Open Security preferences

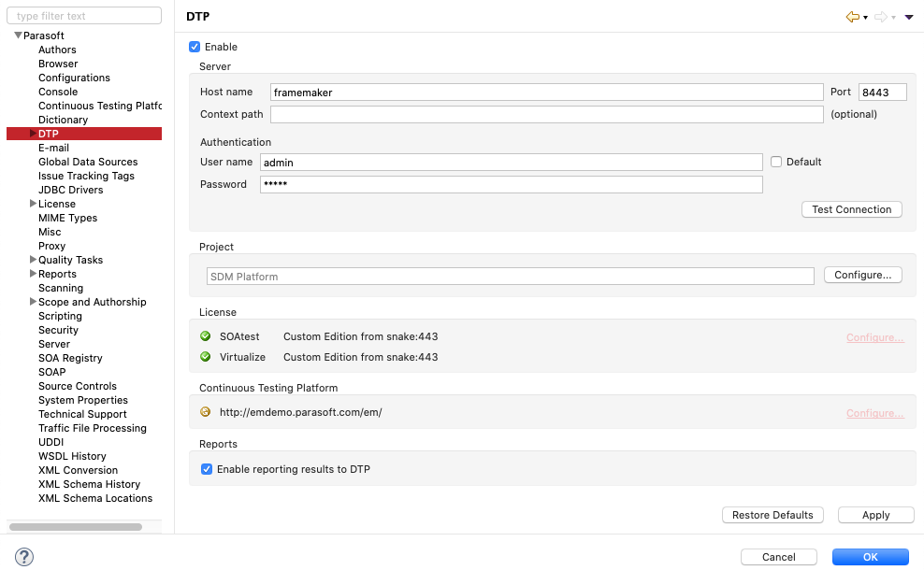tap(58, 331)
